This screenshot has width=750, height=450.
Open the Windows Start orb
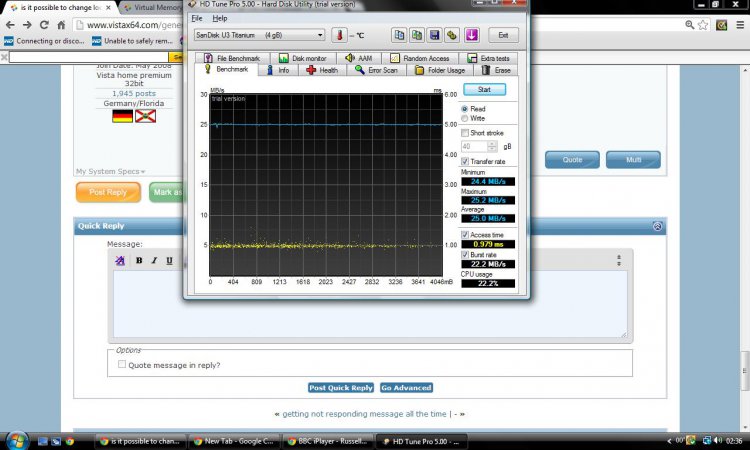[x=17, y=440]
